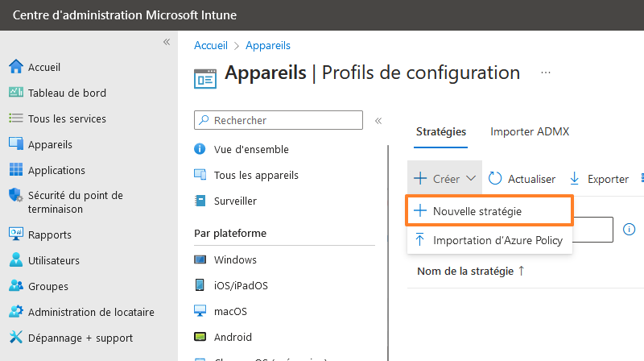Click the Android platform icon

point(200,337)
